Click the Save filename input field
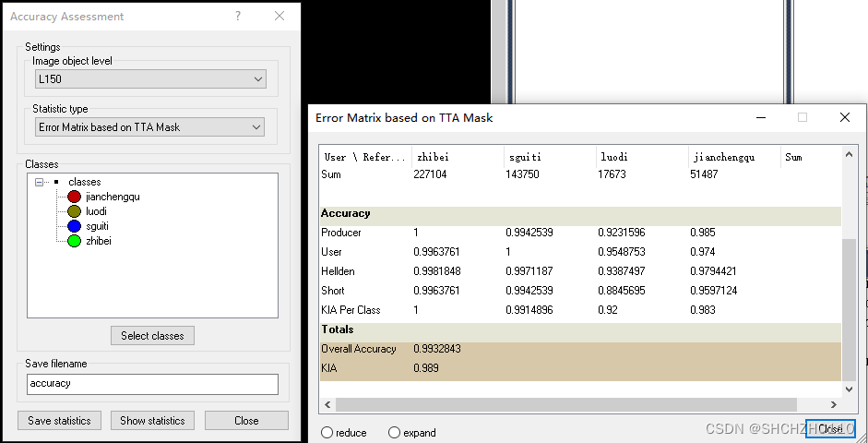 point(152,384)
